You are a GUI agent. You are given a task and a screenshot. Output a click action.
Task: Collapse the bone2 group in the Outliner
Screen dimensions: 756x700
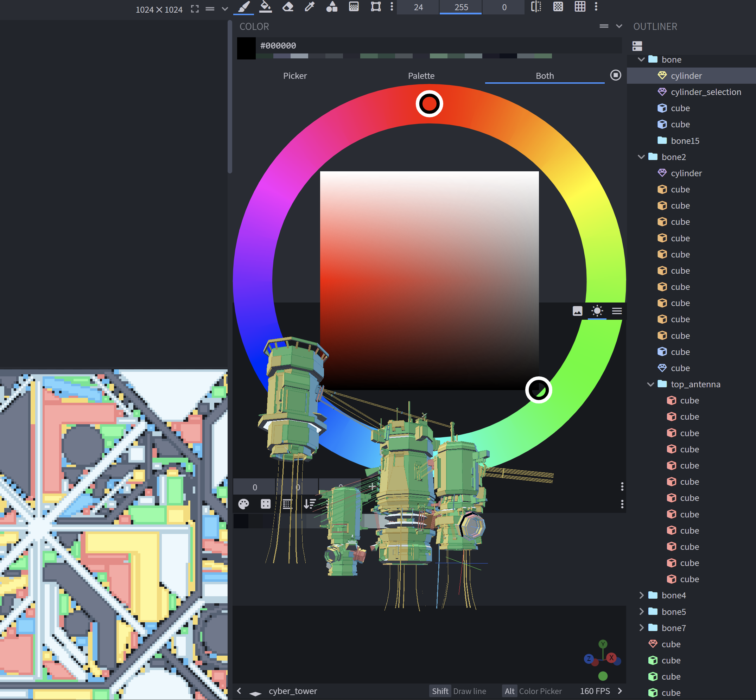641,157
